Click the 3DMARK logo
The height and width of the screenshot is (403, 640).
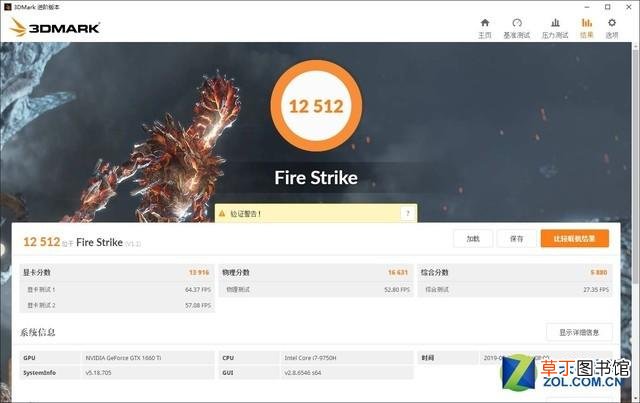coord(55,27)
